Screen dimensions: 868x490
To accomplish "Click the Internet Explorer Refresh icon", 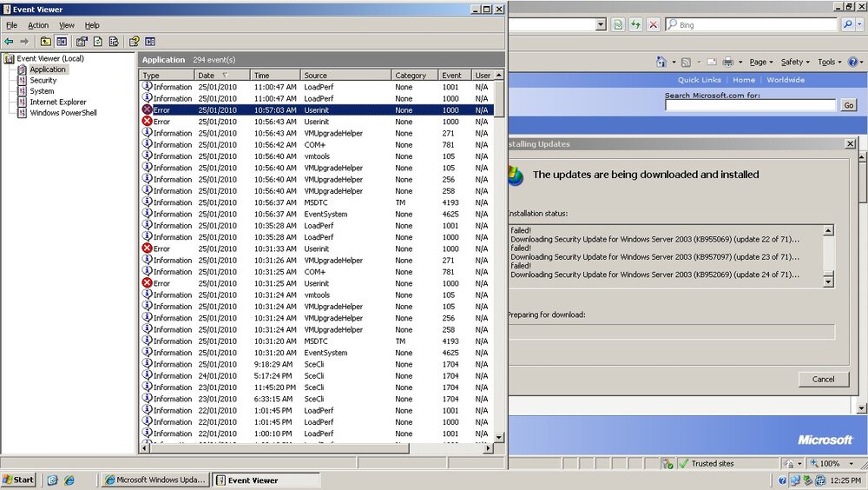I will [x=635, y=24].
